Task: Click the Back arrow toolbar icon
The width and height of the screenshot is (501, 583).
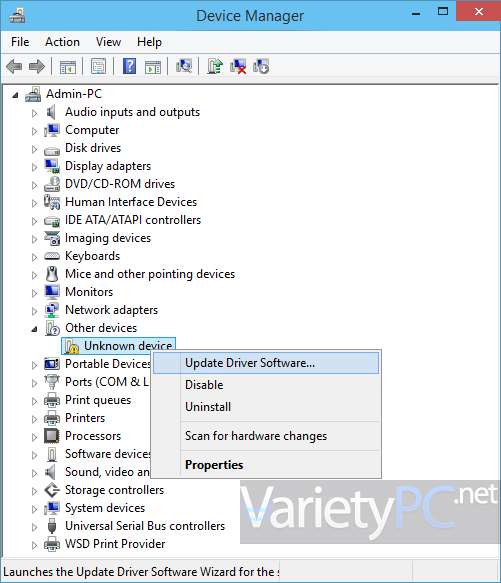Action: pos(14,67)
